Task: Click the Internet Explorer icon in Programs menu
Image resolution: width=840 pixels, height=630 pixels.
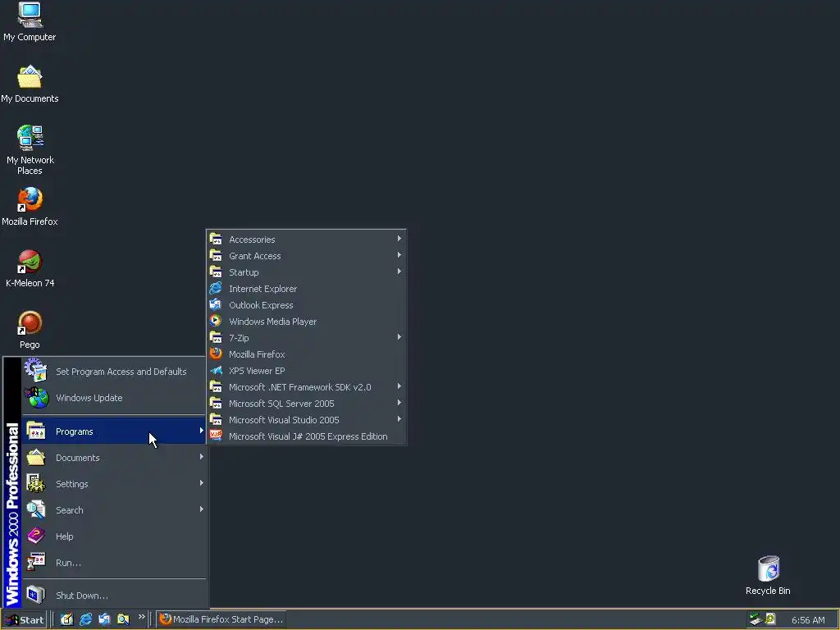Action: pos(216,289)
